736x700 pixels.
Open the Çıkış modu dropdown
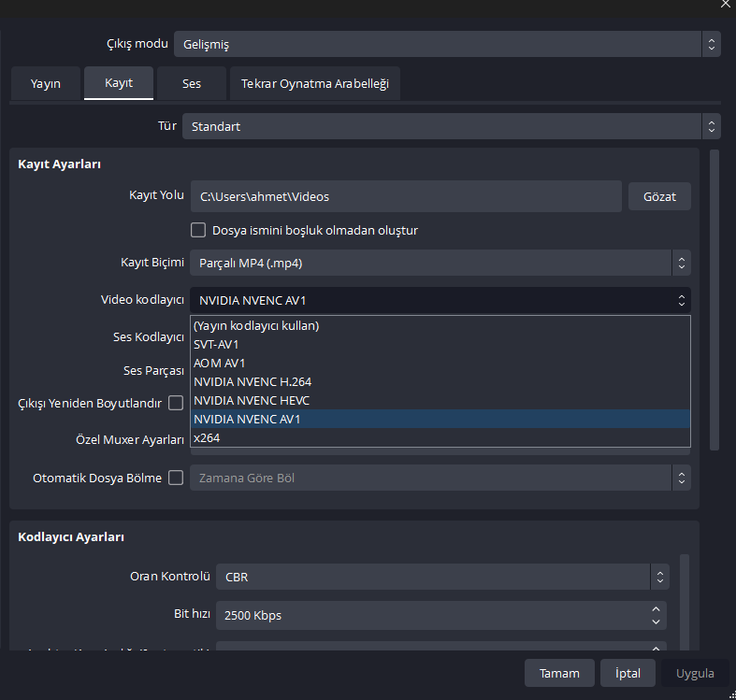447,44
